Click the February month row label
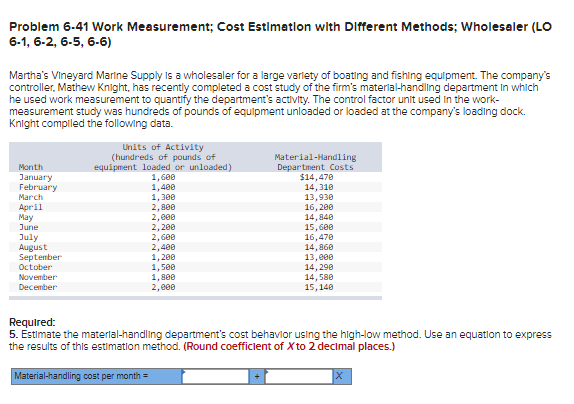Screen dimensions: 574x404 (38, 187)
